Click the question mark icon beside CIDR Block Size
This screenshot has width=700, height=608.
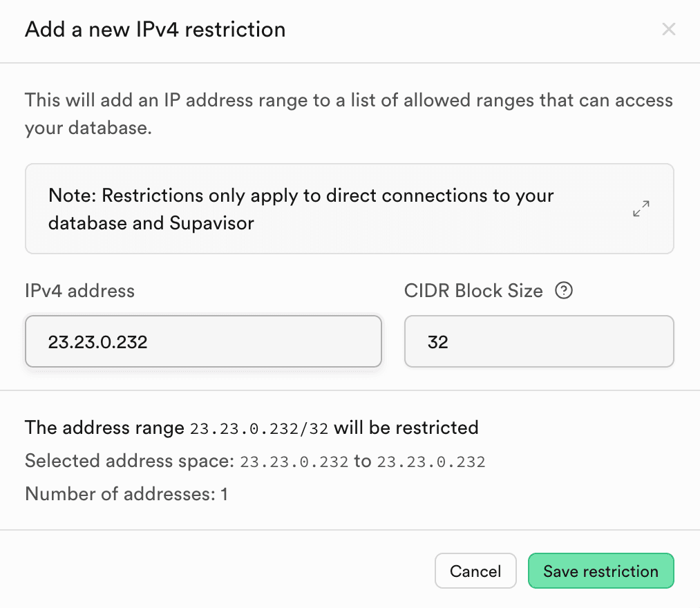point(565,291)
